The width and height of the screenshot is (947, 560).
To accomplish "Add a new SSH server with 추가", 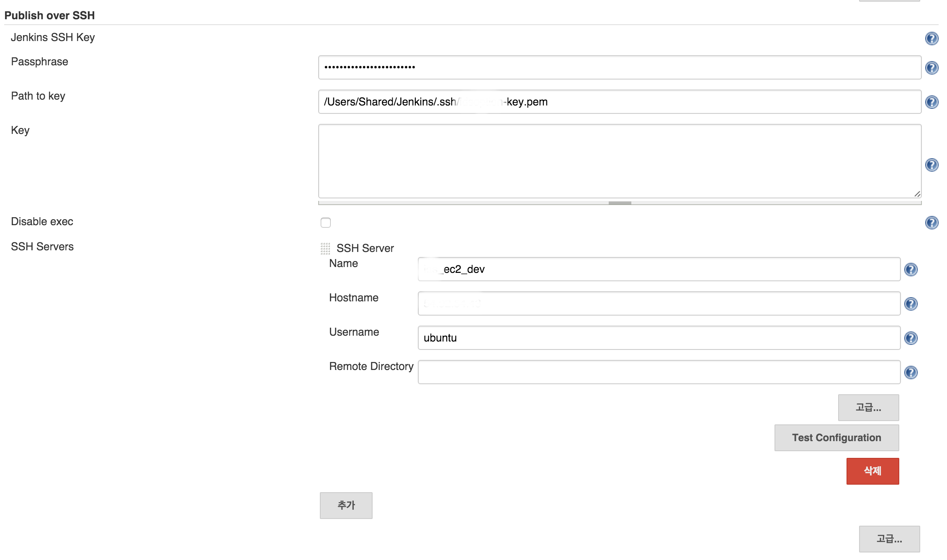I will pos(346,506).
